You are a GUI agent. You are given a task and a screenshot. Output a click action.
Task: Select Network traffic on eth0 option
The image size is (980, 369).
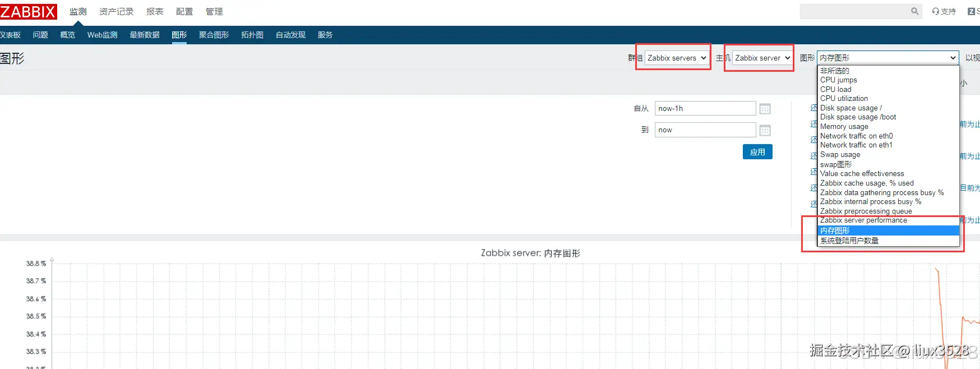point(888,136)
